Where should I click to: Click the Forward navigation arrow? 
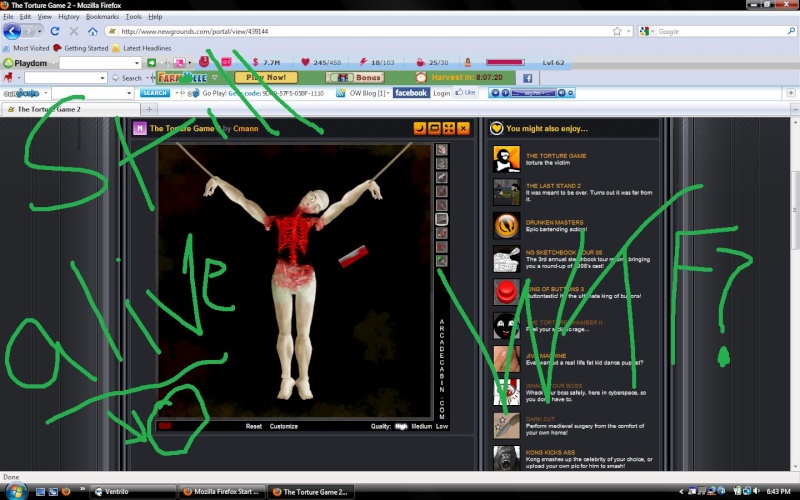pos(29,31)
